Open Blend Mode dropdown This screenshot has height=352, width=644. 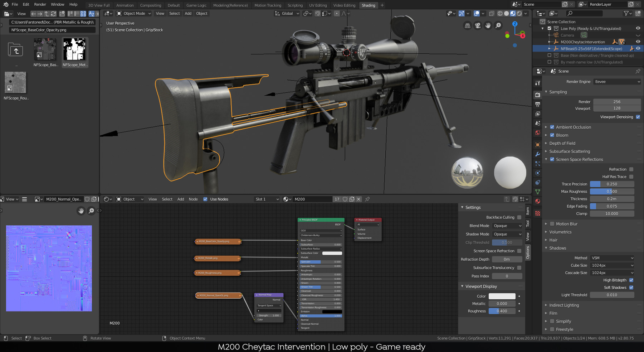point(507,226)
